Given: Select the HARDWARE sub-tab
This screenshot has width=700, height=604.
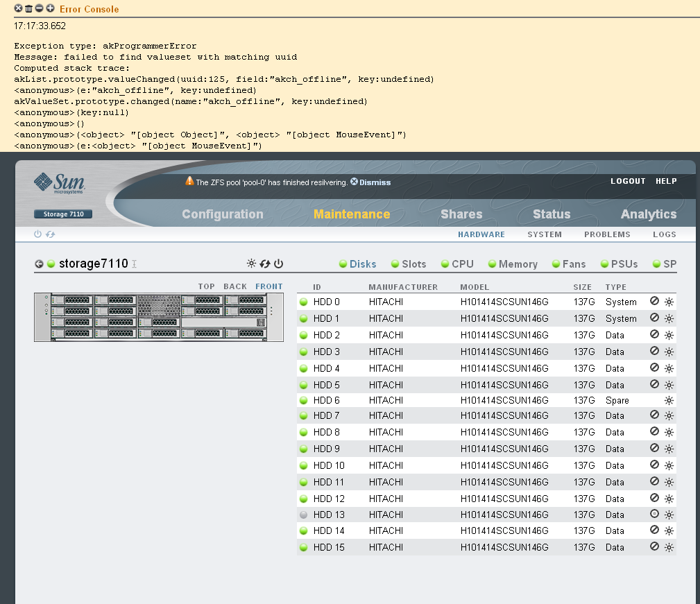Looking at the screenshot, I should pyautogui.click(x=481, y=234).
